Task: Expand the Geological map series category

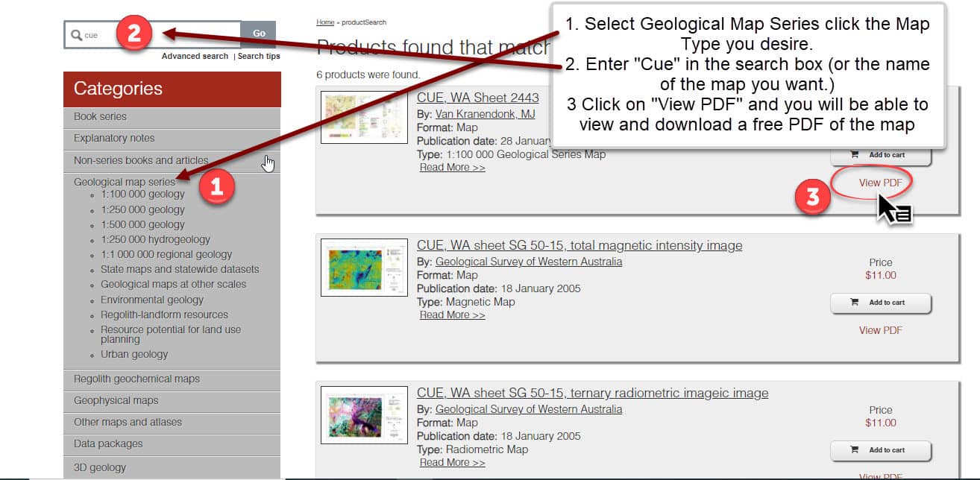Action: point(124,182)
